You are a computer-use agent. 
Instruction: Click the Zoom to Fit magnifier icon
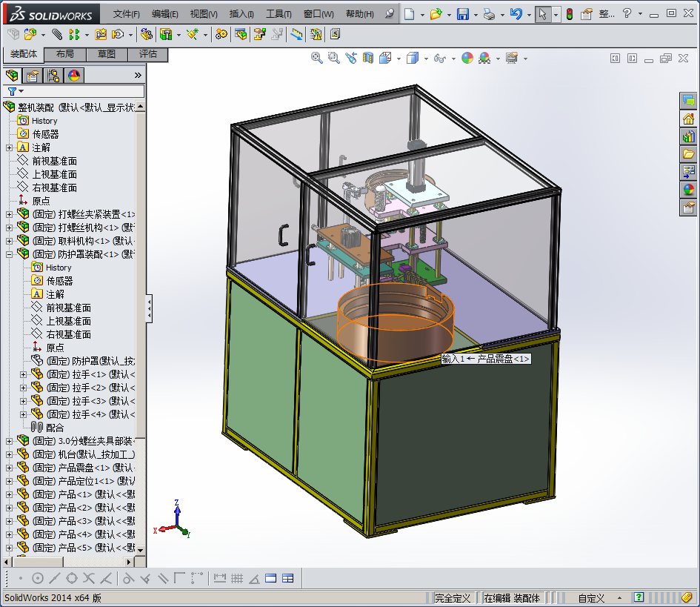pyautogui.click(x=317, y=58)
